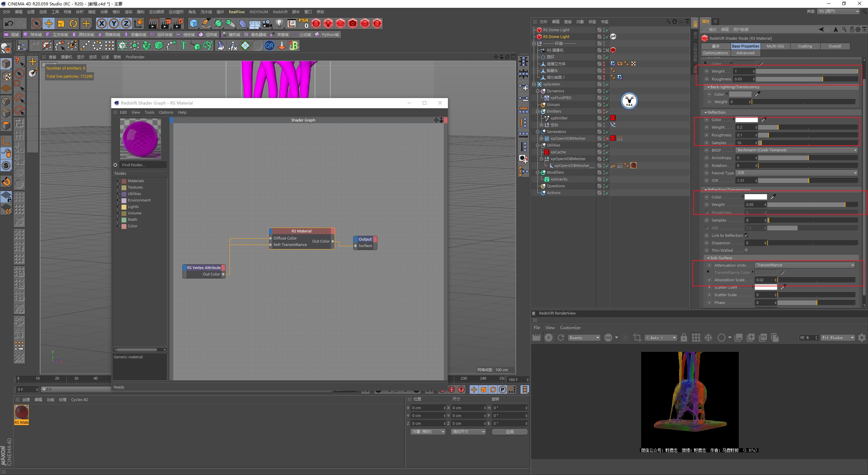This screenshot has height=475, width=868.
Task: Select the Rotate tool in the top toolbar
Action: tap(73, 23)
